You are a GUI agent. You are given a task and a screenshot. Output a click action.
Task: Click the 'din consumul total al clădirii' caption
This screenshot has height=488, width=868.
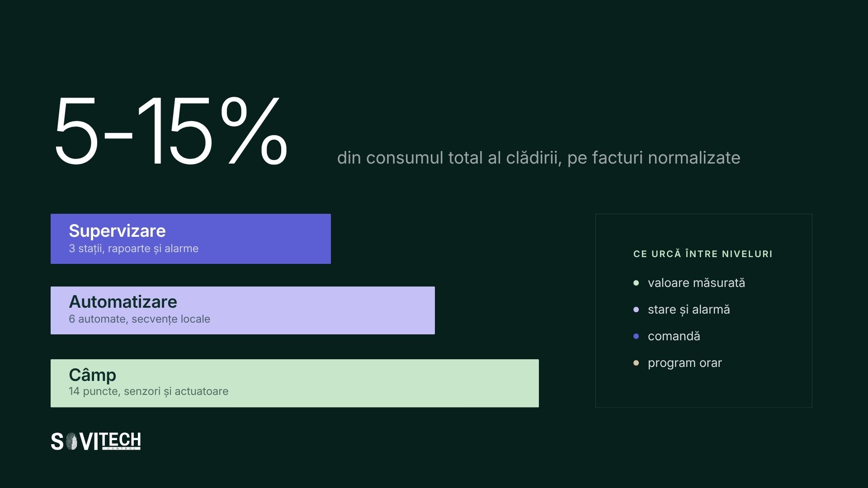[538, 158]
